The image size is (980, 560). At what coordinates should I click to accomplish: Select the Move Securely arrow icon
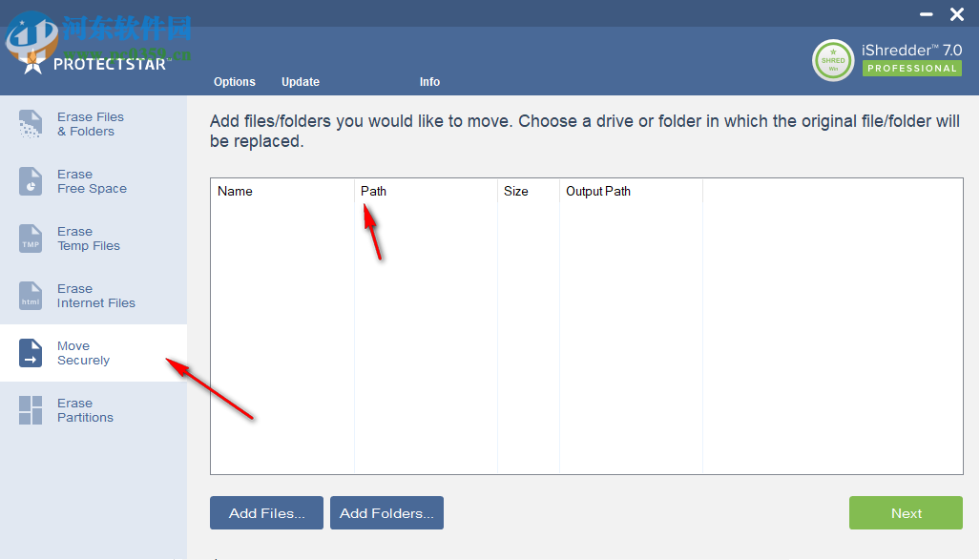pyautogui.click(x=31, y=353)
